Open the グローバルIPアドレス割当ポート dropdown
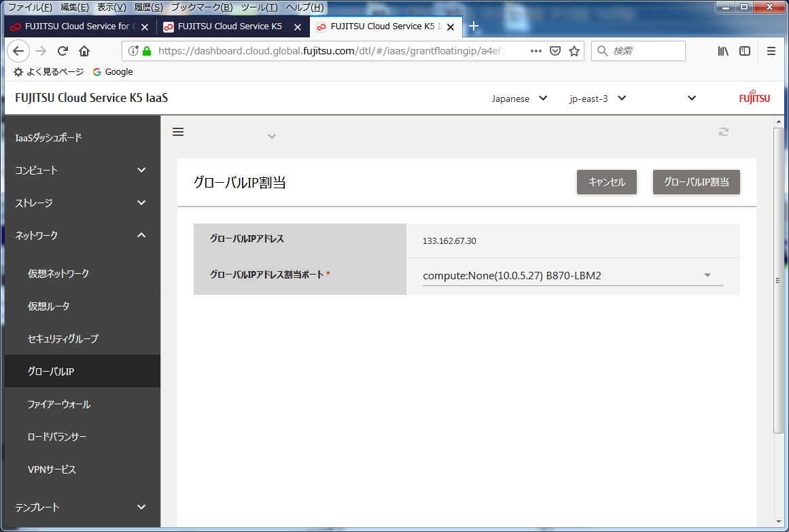The image size is (789, 532). [x=573, y=276]
